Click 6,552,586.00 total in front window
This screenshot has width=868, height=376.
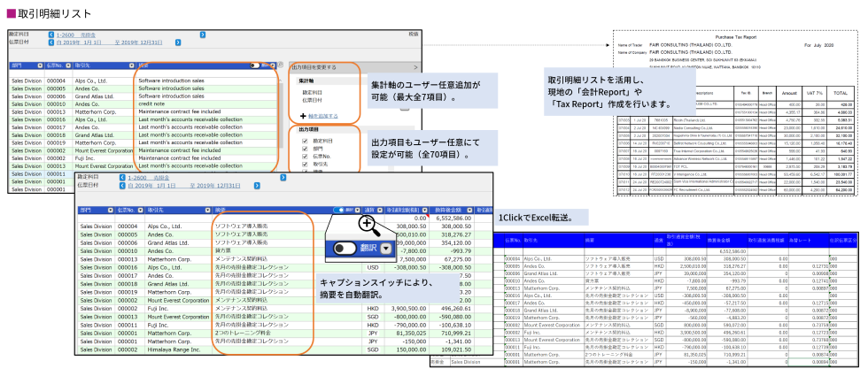tap(453, 219)
